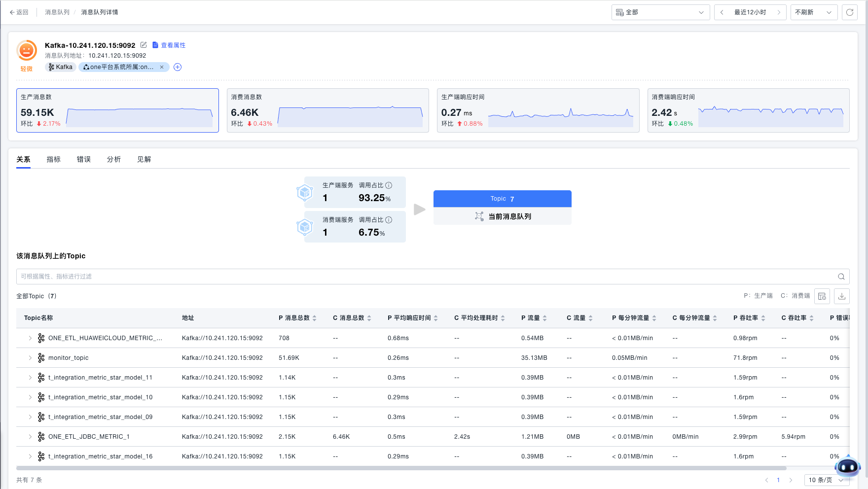Click the Topic filter input field
This screenshot has height=489, width=868.
click(424, 277)
